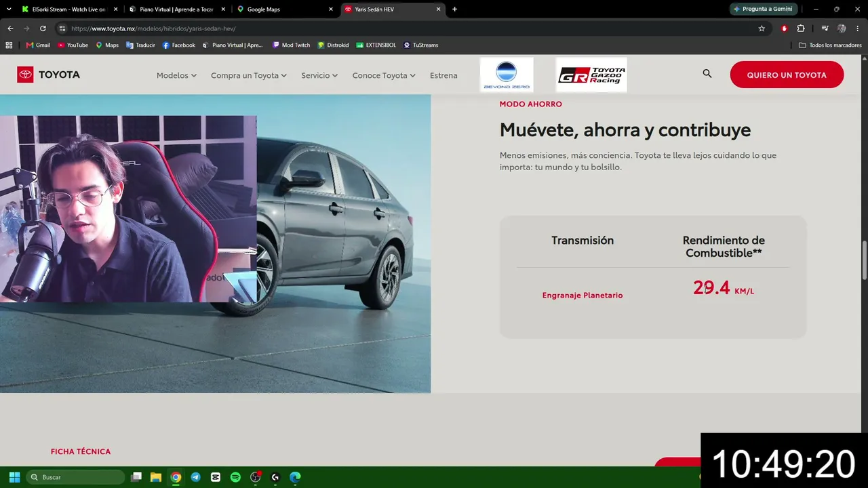
Task: Switch to the ElSorki Stream tab
Action: pyautogui.click(x=68, y=9)
